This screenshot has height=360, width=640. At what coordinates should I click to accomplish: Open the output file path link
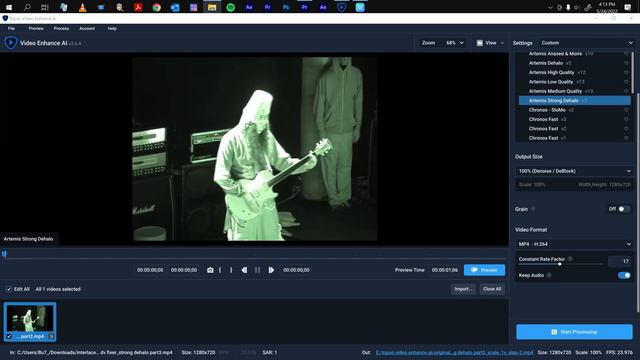point(454,352)
